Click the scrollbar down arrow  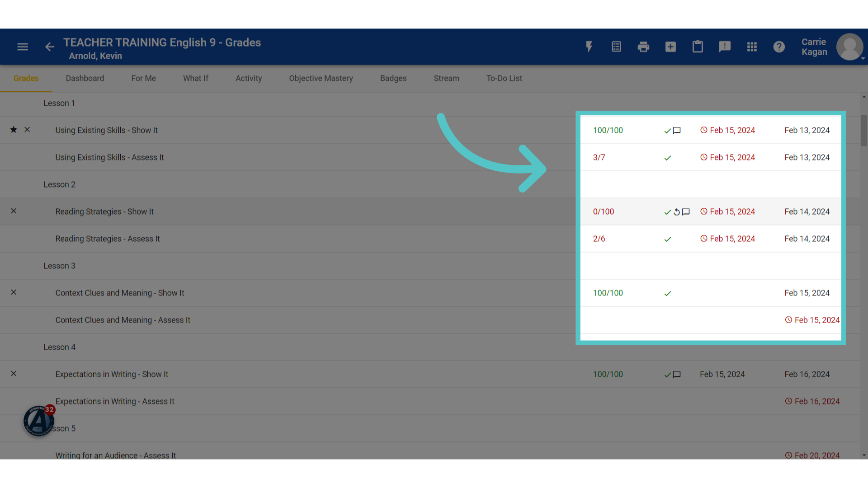(x=864, y=455)
